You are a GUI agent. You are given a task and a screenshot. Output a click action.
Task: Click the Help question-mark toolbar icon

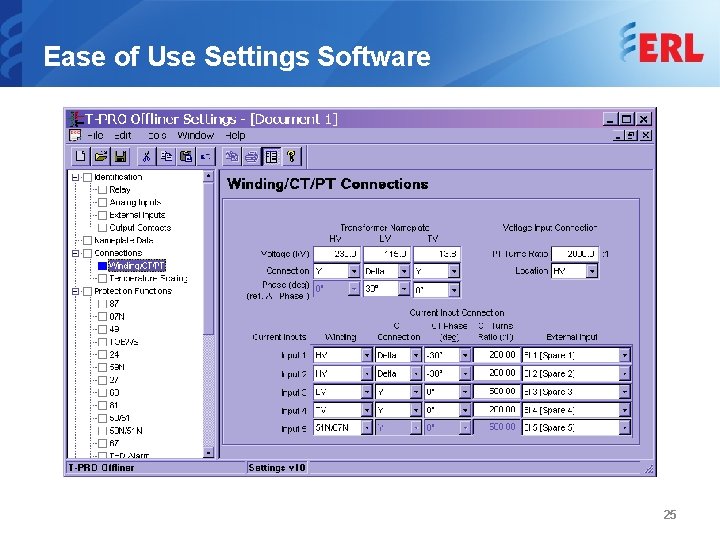click(291, 157)
